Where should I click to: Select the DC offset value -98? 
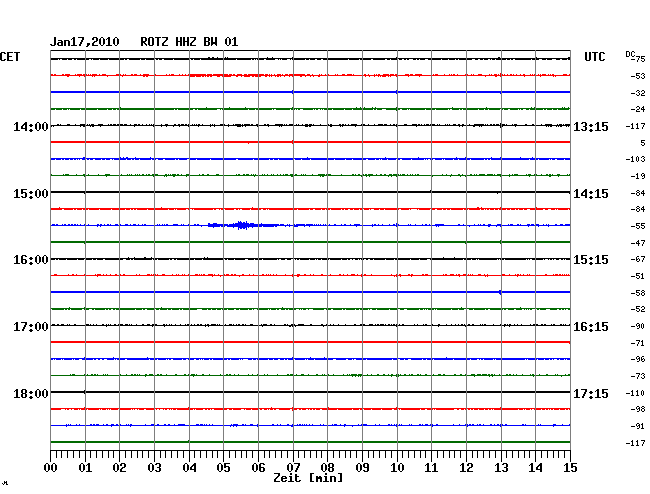pyautogui.click(x=638, y=409)
